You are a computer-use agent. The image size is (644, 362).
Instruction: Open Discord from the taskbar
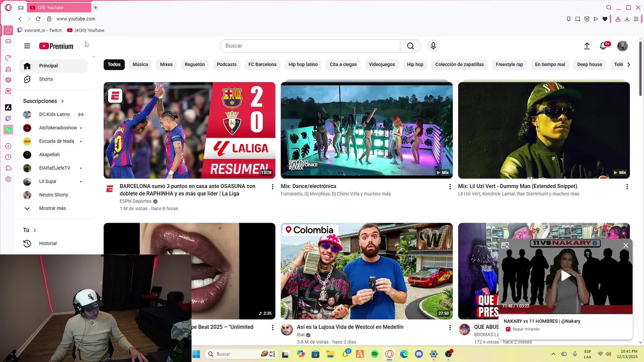click(x=419, y=354)
